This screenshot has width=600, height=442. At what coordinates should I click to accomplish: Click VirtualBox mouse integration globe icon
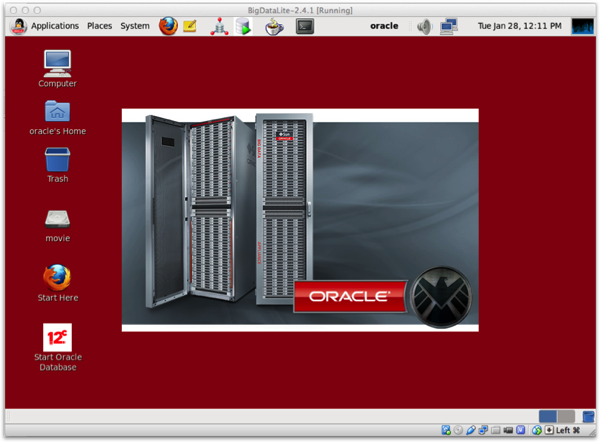(x=537, y=431)
